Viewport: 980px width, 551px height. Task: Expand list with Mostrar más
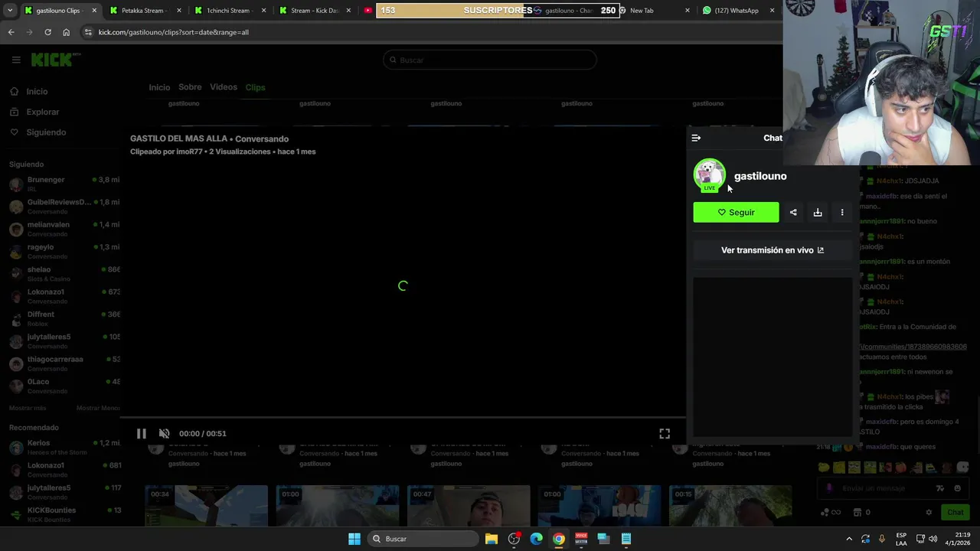(28, 408)
